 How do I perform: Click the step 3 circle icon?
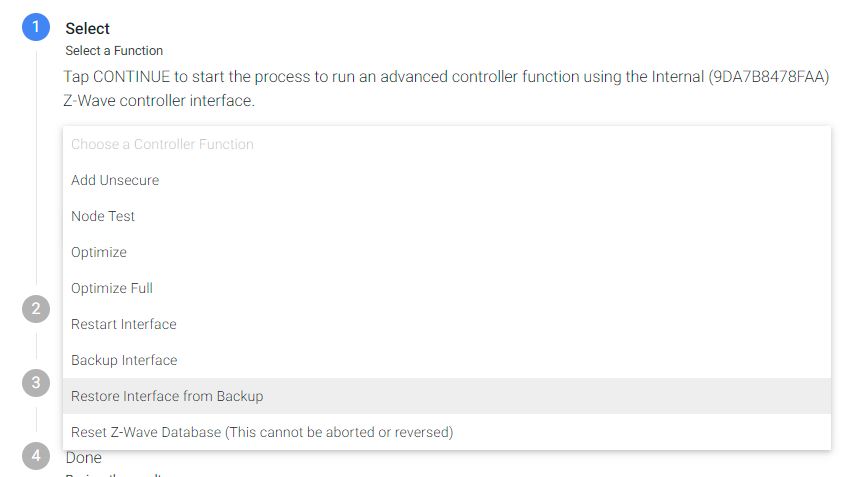[36, 382]
